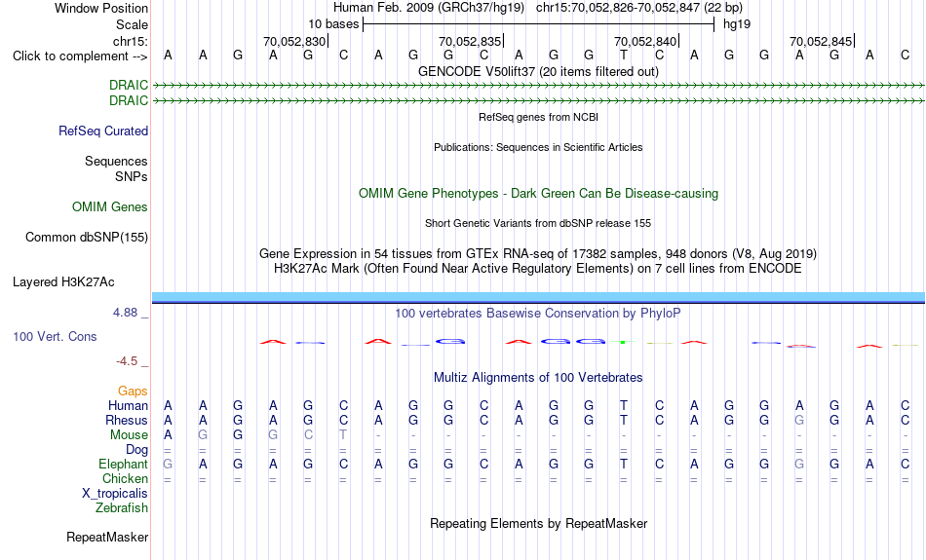Open the Layered H3K27Ac label
This screenshot has height=560, width=926.
(x=63, y=282)
